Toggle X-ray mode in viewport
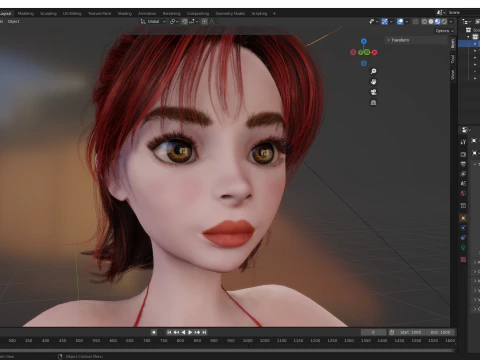Viewport: 480px width, 360px height. [x=416, y=22]
